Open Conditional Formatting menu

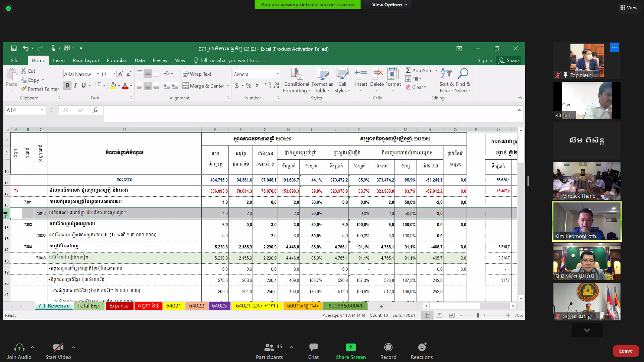pyautogui.click(x=297, y=80)
